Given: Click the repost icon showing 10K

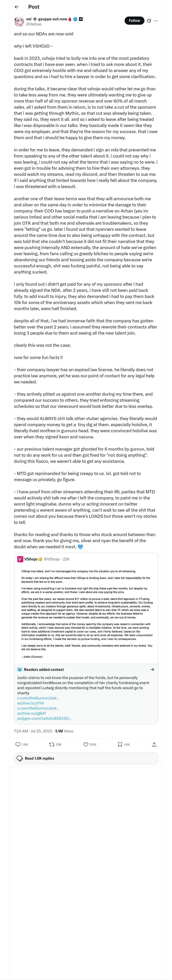Looking at the screenshot, I should [x=51, y=744].
